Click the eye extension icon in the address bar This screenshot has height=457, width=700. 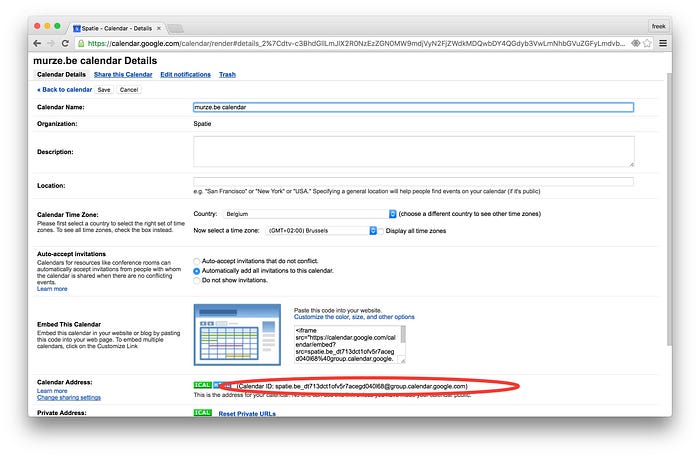click(x=635, y=43)
